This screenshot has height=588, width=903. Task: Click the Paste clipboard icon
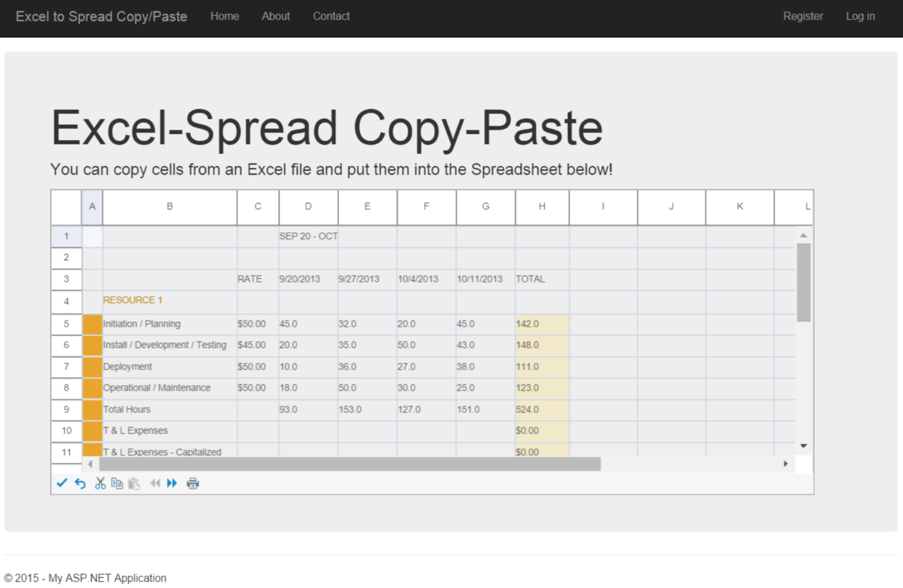134,483
